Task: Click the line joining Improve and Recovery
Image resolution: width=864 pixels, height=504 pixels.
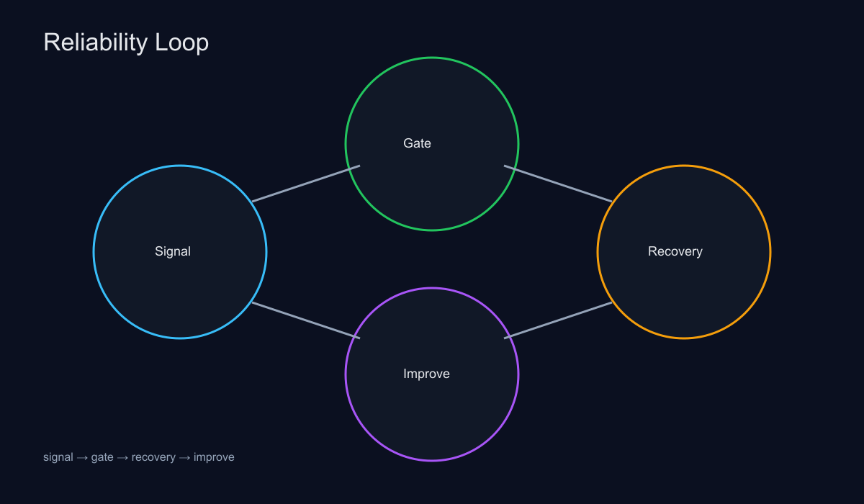Action: (558, 320)
